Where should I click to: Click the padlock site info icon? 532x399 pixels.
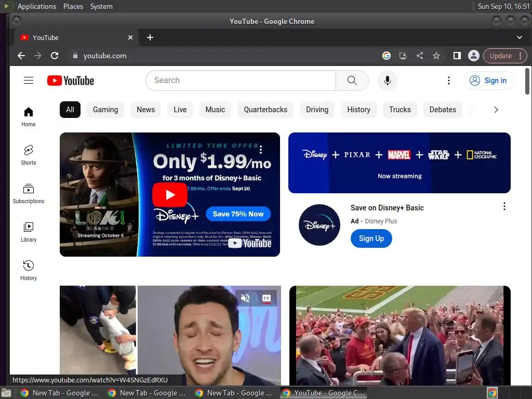point(75,56)
